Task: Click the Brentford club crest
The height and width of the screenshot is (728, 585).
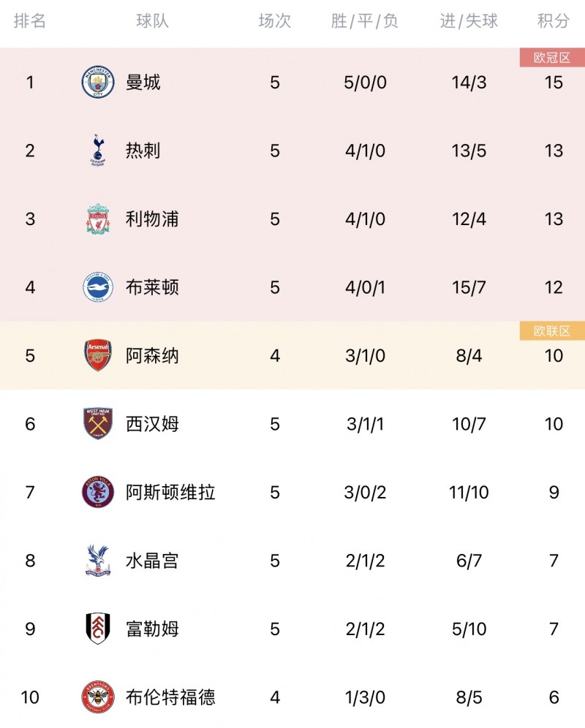Action: [x=98, y=697]
